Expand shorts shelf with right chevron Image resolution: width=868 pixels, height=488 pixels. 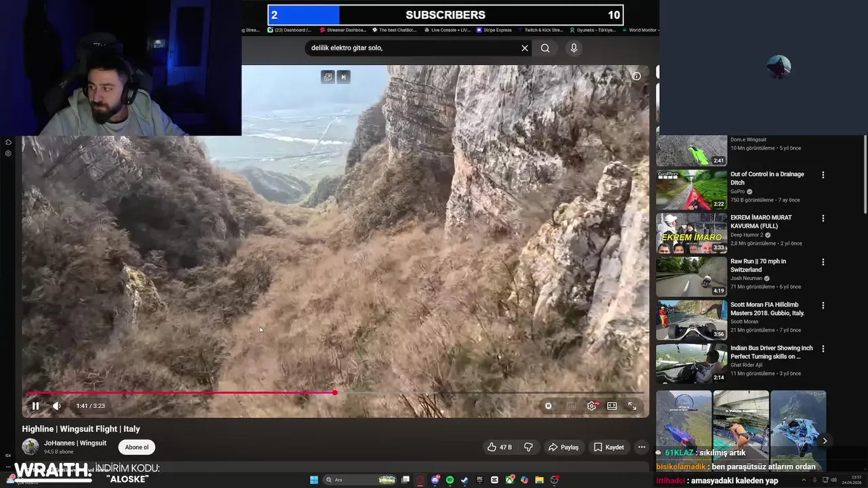click(x=825, y=441)
